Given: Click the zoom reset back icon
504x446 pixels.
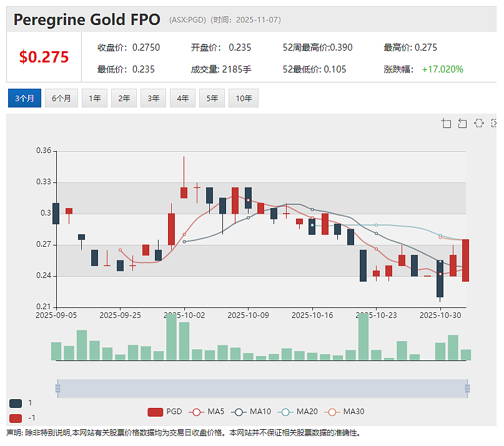Looking at the screenshot, I should click(462, 123).
